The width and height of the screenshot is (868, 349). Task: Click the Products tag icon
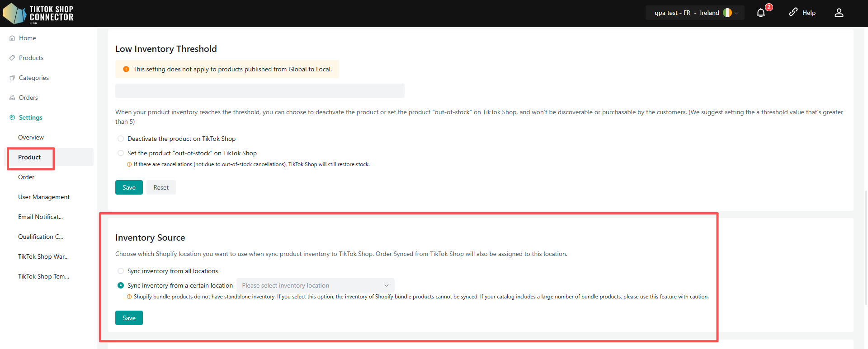pos(12,58)
